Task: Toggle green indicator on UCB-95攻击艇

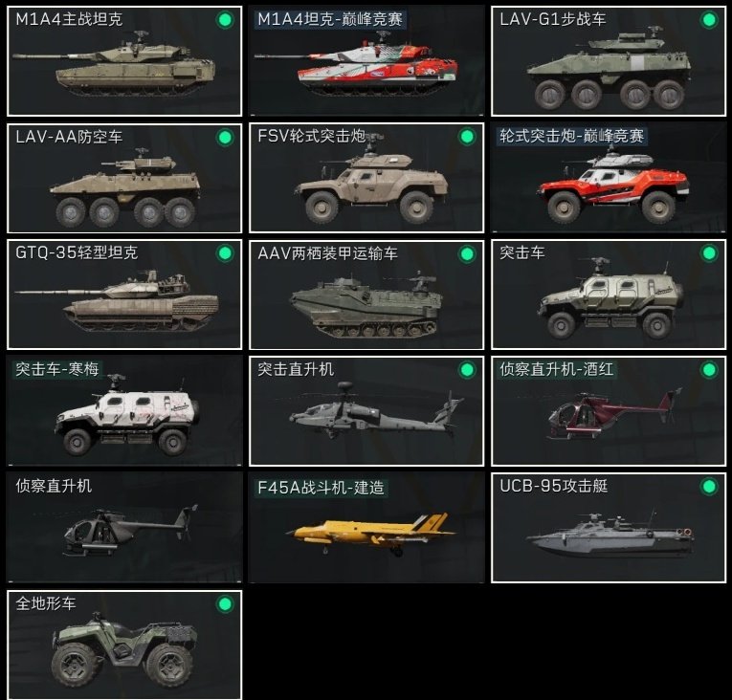Action: (709, 487)
